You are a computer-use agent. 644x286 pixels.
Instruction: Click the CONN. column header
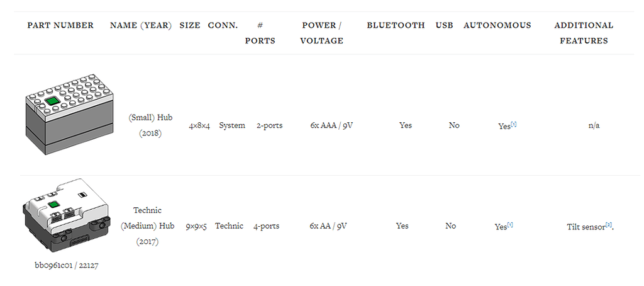223,26
